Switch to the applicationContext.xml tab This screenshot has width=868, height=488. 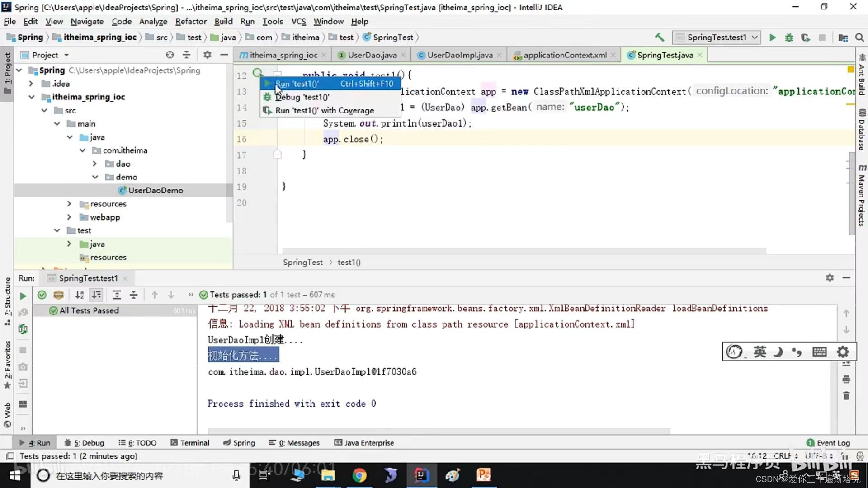tap(565, 55)
